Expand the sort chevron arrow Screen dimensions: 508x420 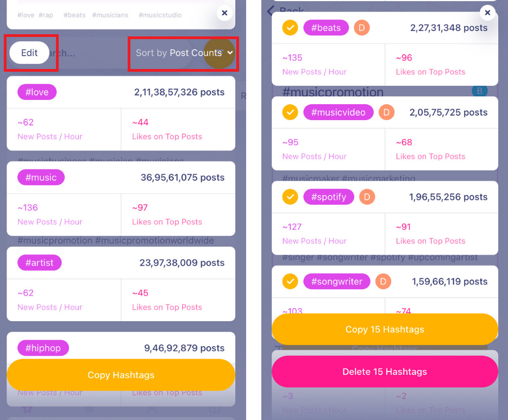coord(230,53)
